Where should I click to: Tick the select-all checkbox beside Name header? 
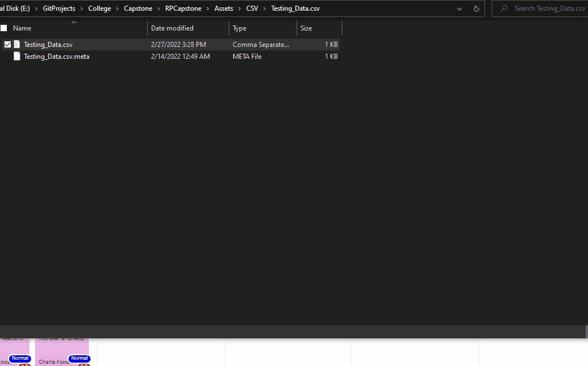(x=4, y=28)
